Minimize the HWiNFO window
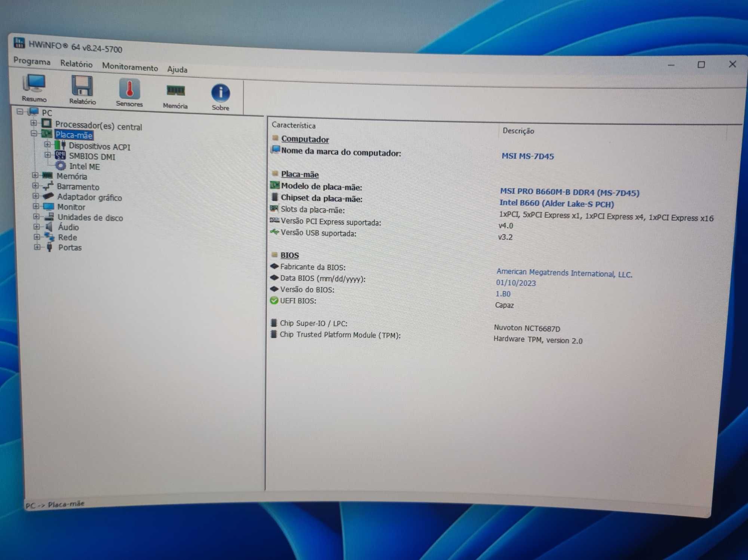The height and width of the screenshot is (560, 748). pyautogui.click(x=671, y=65)
